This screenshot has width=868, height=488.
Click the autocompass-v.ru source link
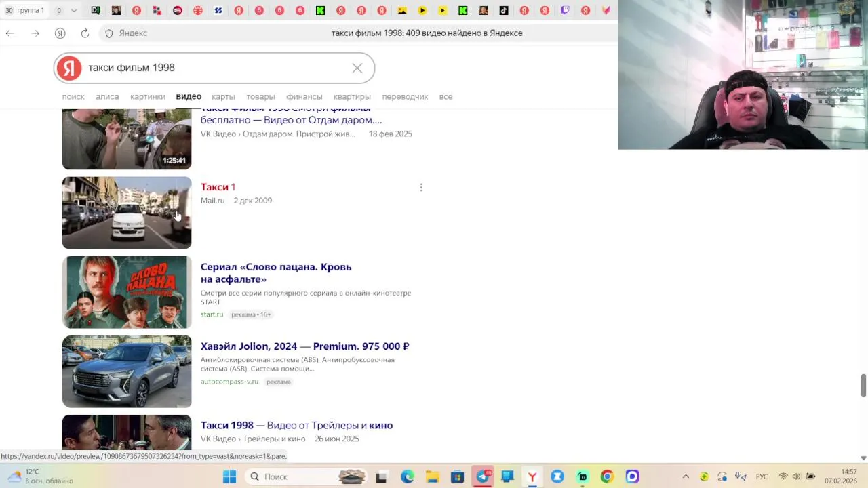229,382
